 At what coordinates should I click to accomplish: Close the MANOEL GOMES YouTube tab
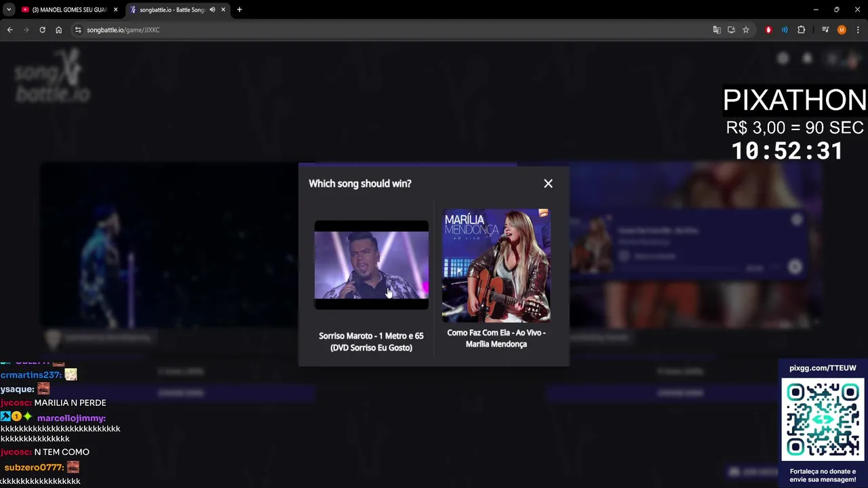click(115, 9)
